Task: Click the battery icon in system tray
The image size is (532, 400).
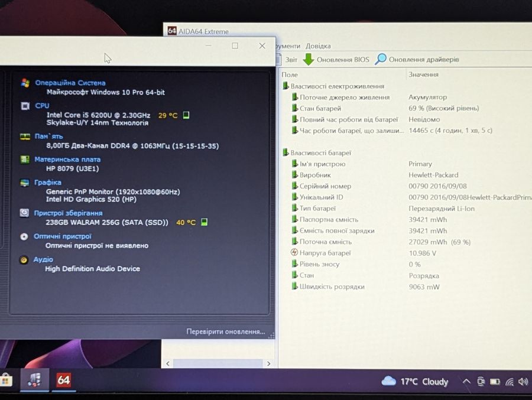Action: 495,382
